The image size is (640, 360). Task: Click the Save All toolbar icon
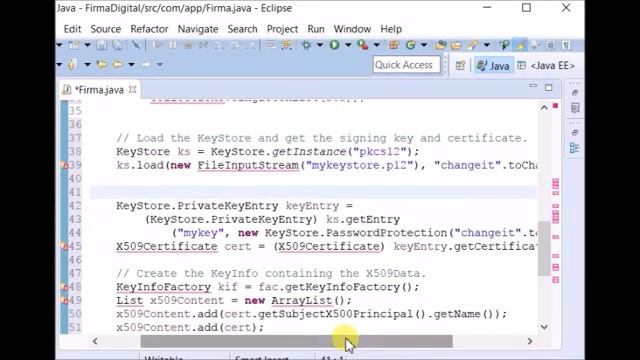click(117, 45)
